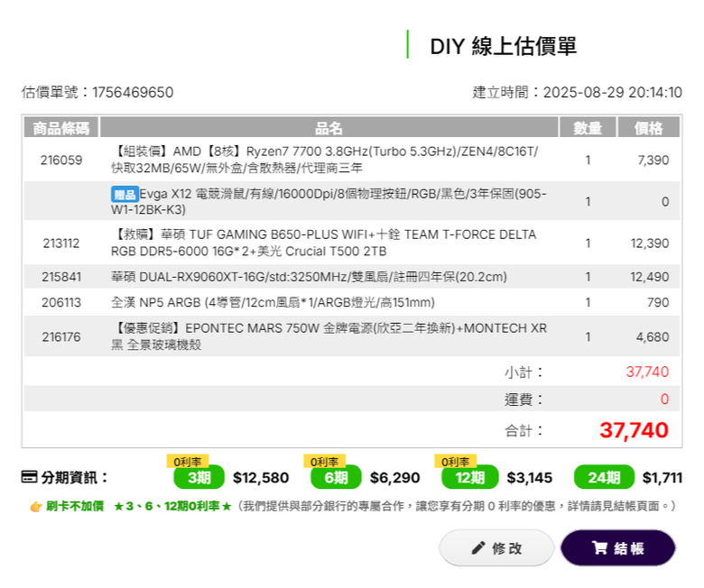Image resolution: width=704 pixels, height=588 pixels.
Task: Click the AMD Ryzen7 7700 product name
Action: click(x=325, y=160)
